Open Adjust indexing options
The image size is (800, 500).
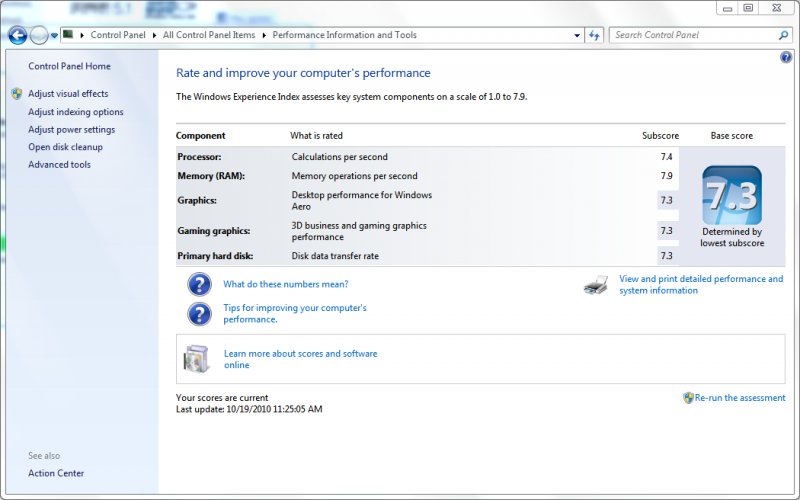coord(76,112)
